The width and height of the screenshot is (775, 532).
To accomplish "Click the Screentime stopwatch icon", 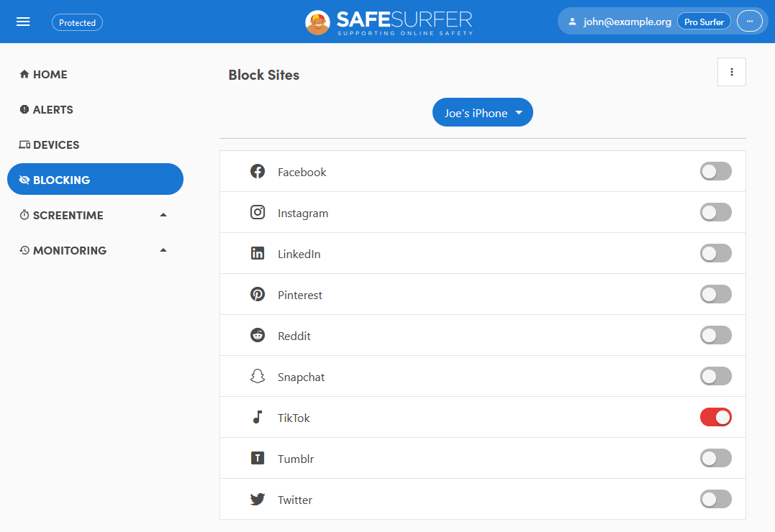I will pyautogui.click(x=24, y=215).
